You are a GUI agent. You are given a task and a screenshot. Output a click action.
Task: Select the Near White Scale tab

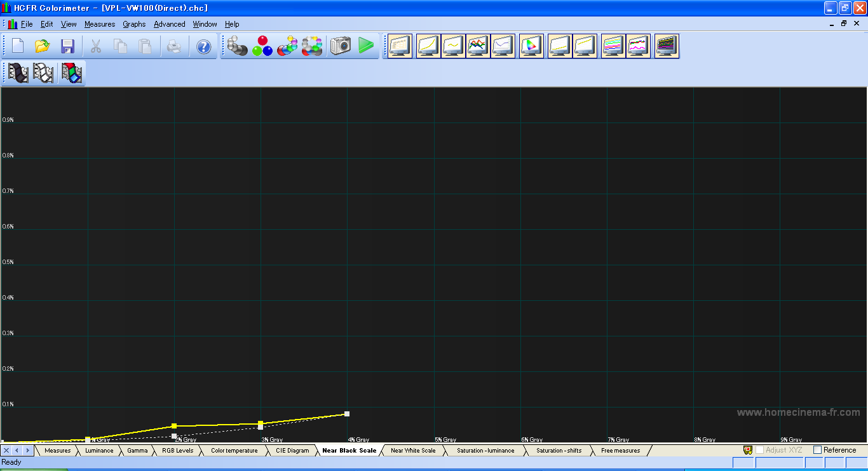(x=413, y=451)
